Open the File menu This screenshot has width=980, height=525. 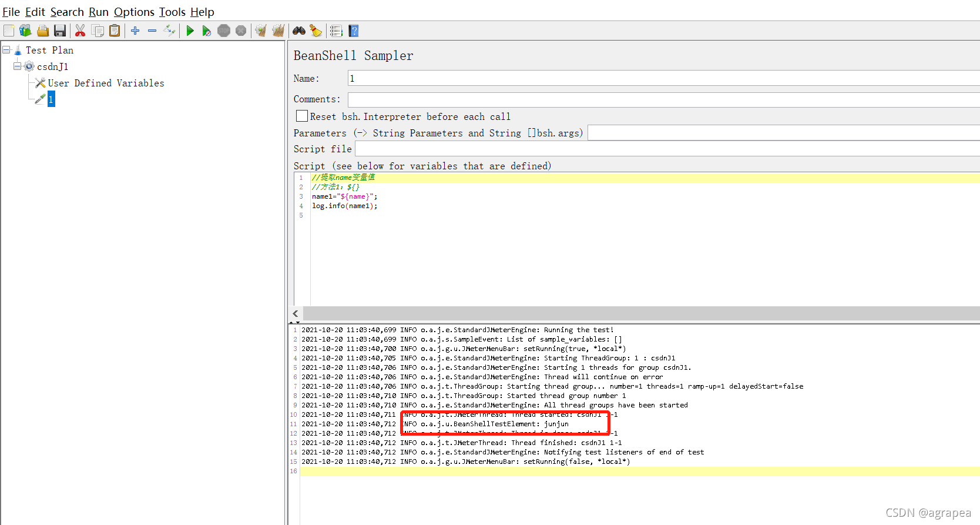point(11,12)
